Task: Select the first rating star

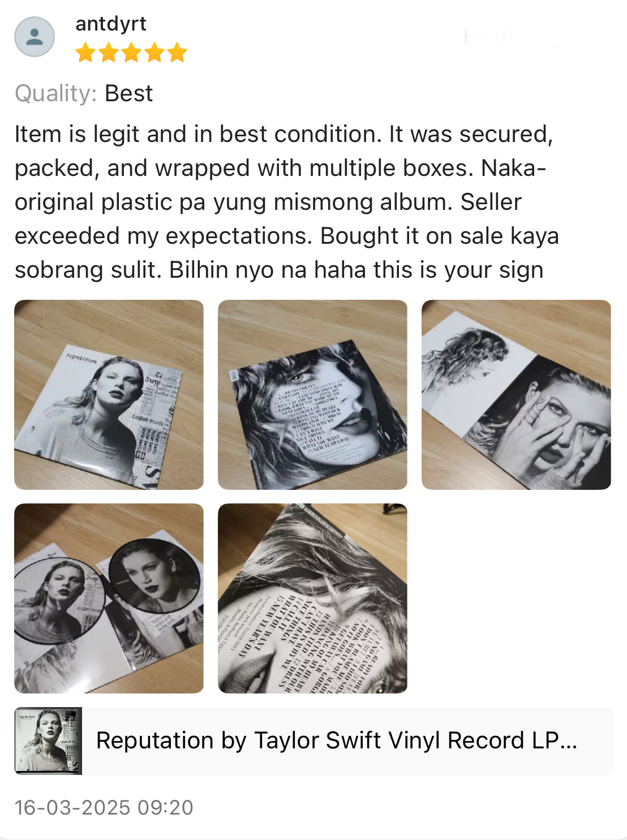Action: pyautogui.click(x=85, y=53)
